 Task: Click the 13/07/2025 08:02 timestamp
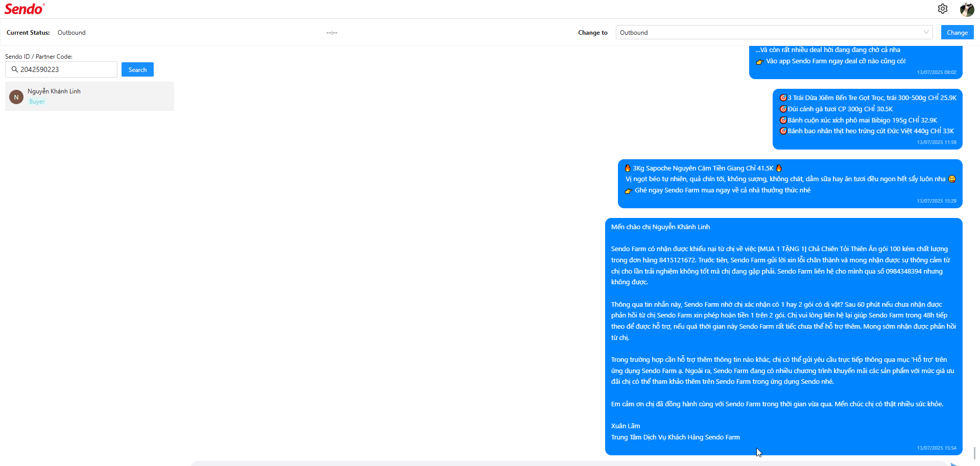pos(937,72)
